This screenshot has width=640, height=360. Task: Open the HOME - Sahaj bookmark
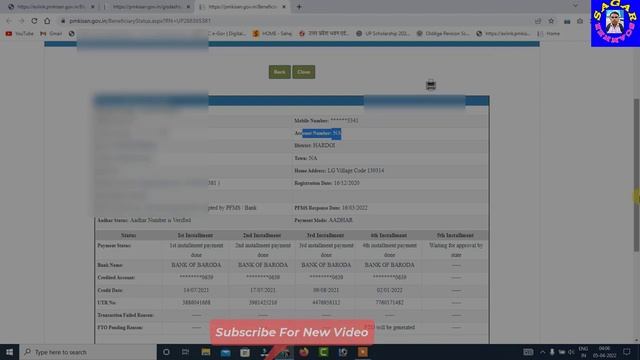coord(272,33)
